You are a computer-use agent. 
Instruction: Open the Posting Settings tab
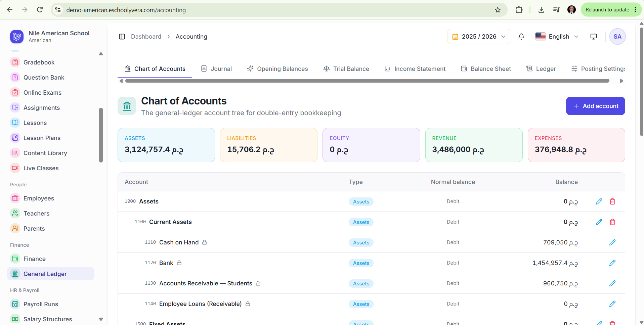point(598,69)
